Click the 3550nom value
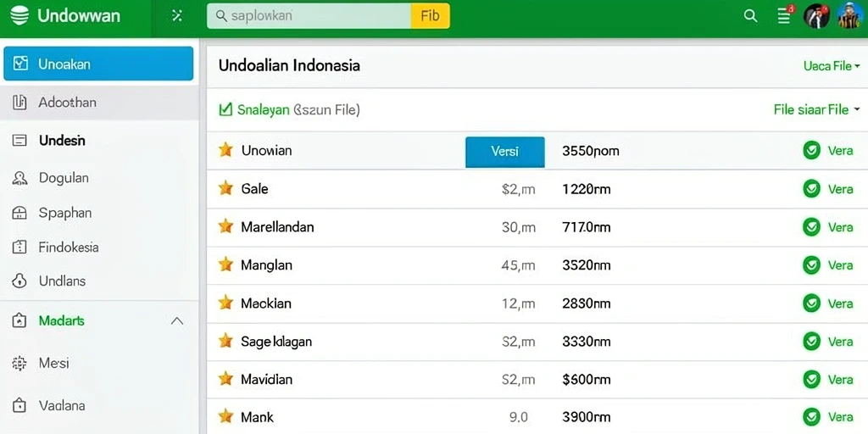Image resolution: width=868 pixels, height=434 pixels. (591, 151)
